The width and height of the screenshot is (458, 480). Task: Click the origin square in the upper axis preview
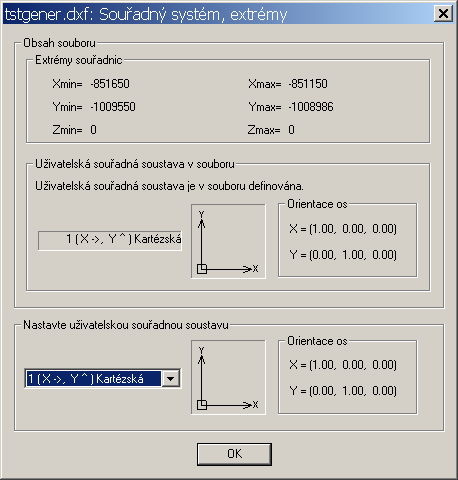(x=202, y=269)
